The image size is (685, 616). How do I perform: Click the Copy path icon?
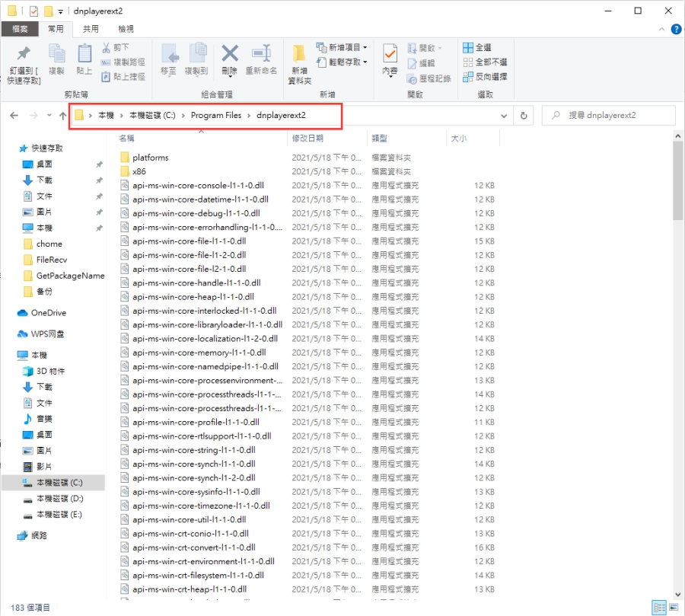click(x=106, y=62)
